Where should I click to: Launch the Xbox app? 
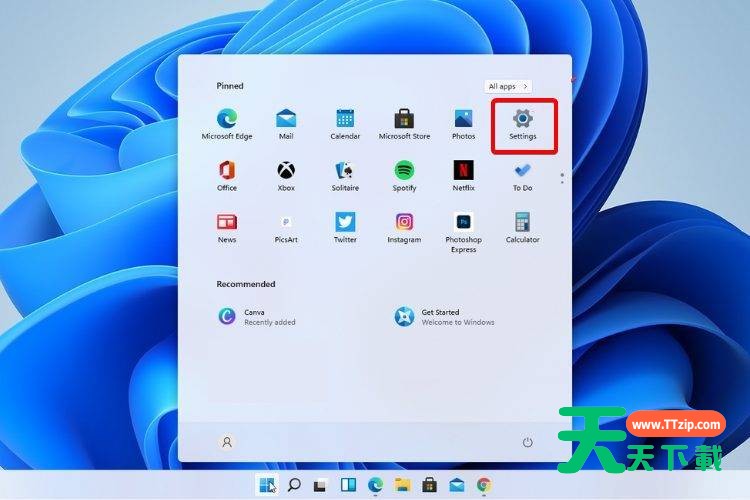(x=286, y=170)
